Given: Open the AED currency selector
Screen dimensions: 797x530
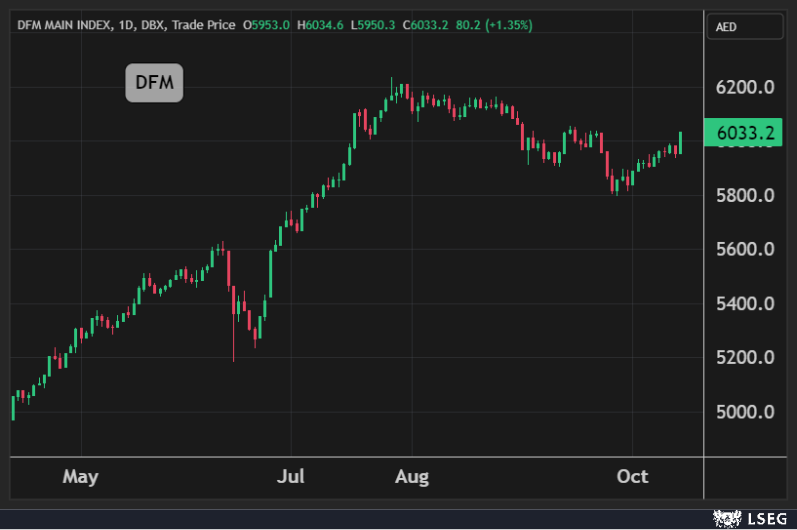Looking at the screenshot, I should (x=740, y=27).
